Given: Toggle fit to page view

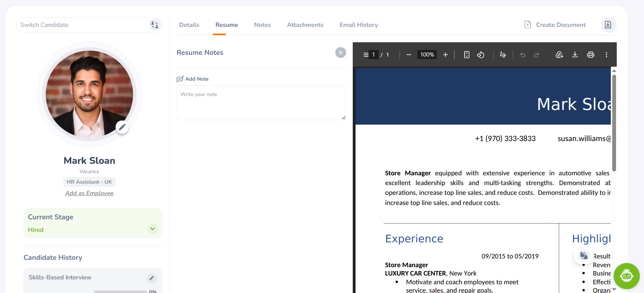Looking at the screenshot, I should pyautogui.click(x=467, y=54).
